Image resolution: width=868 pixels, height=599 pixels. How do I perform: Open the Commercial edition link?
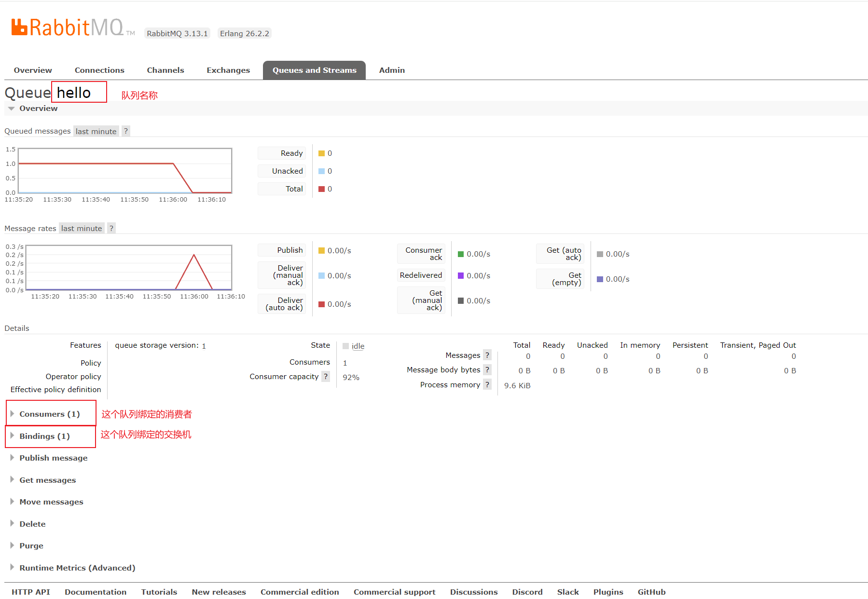300,592
